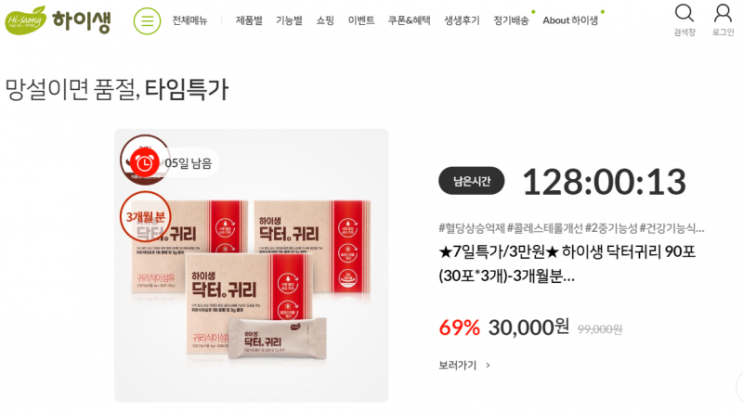Click the 닥터귀리 90포 product title

coord(567,264)
